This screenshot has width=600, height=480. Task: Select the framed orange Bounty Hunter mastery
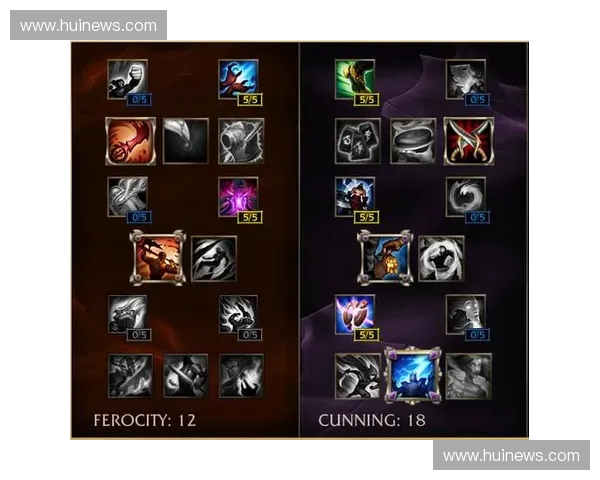click(x=158, y=258)
